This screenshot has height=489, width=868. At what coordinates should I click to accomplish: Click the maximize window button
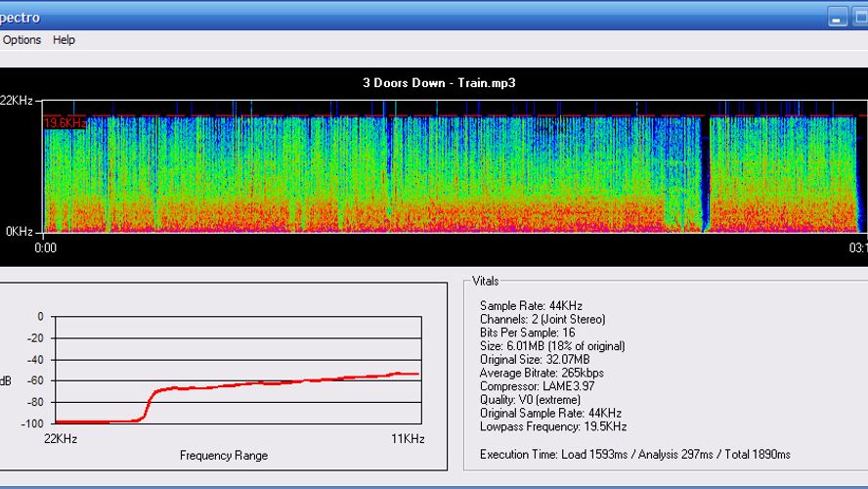click(860, 17)
